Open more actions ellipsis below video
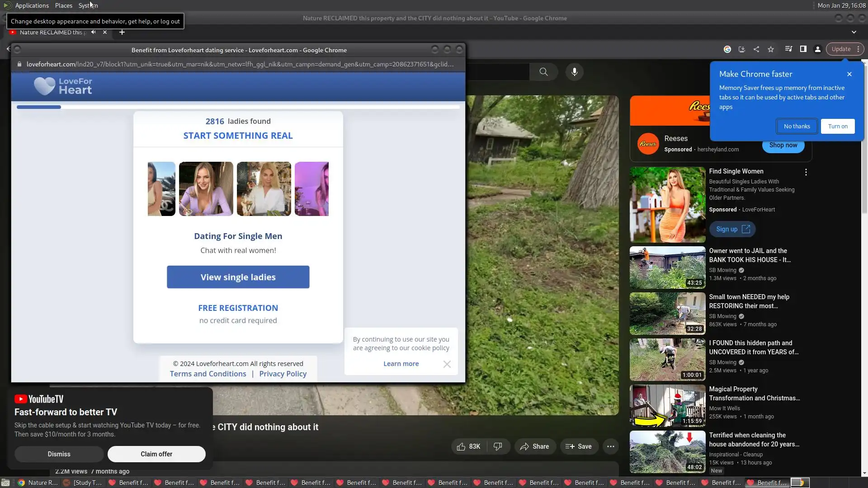 tap(610, 446)
